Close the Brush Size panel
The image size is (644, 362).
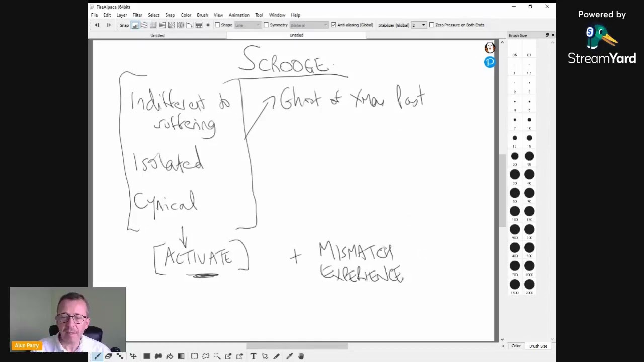pyautogui.click(x=553, y=35)
